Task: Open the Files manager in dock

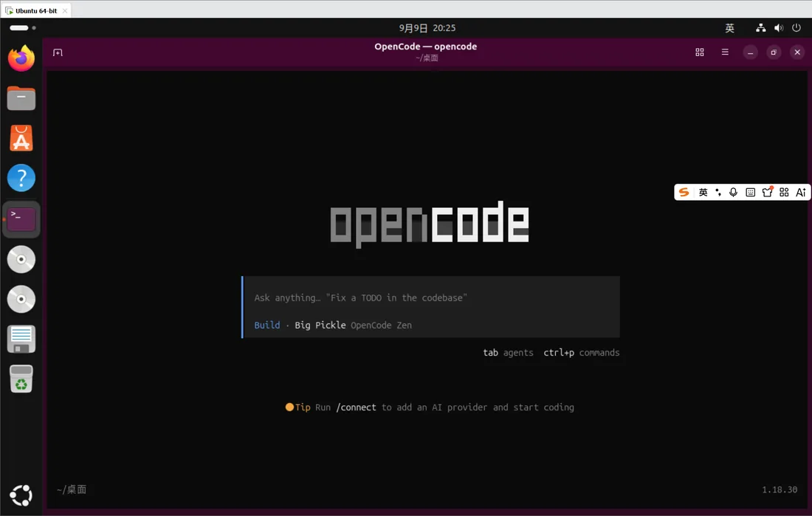Action: point(21,98)
